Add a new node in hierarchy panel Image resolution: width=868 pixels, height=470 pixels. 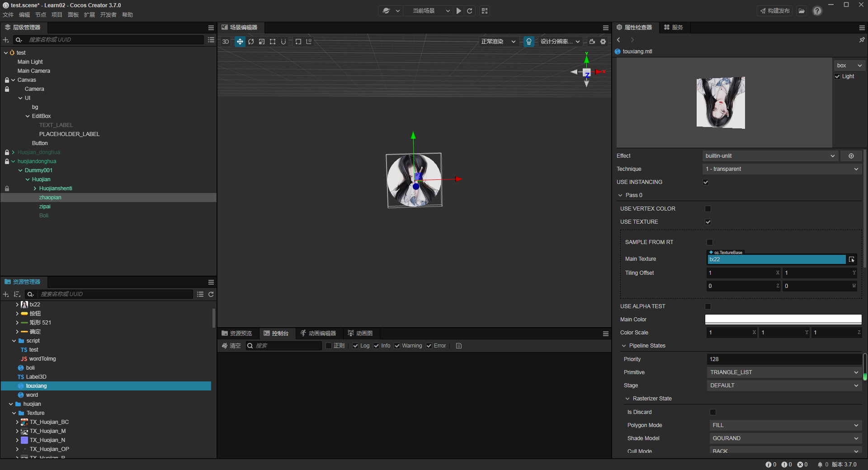coord(6,40)
